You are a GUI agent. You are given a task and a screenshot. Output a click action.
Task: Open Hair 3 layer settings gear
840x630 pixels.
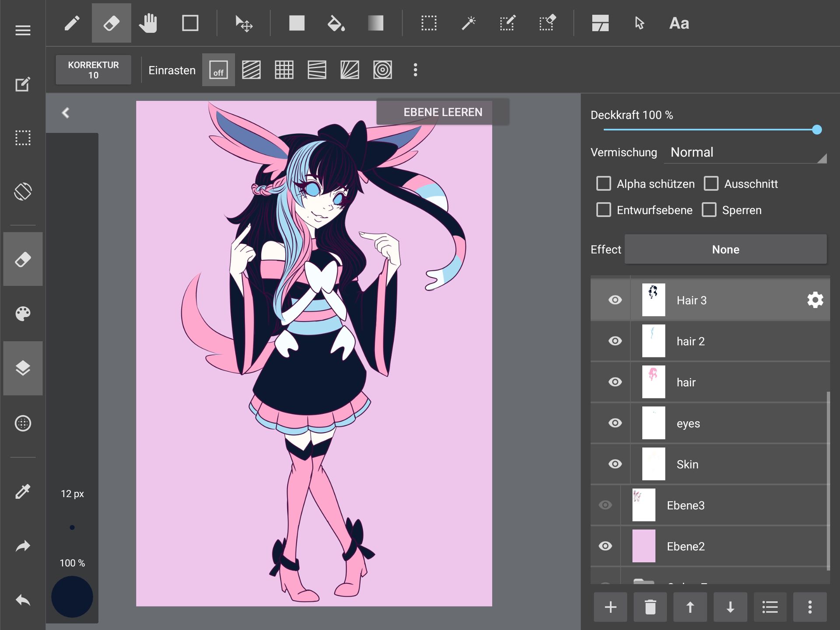point(815,300)
